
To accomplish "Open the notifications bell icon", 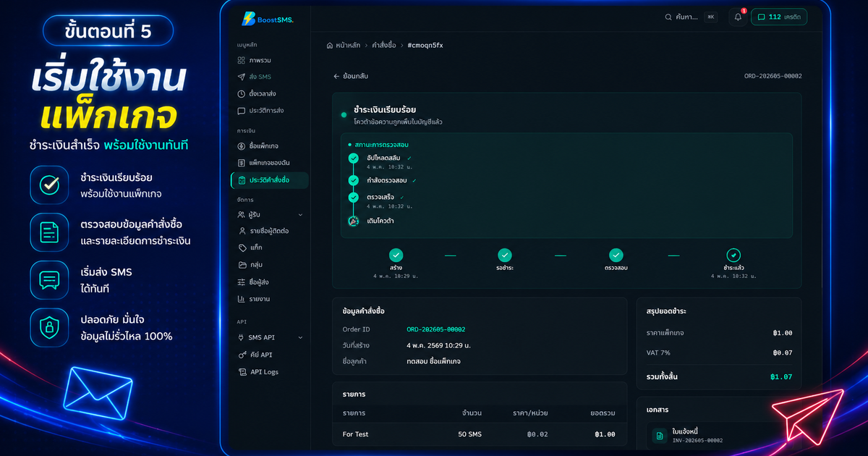I will pyautogui.click(x=738, y=17).
